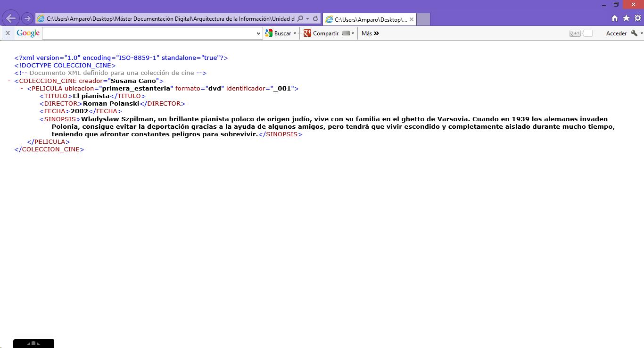The image size is (644, 348).
Task: Click the formato value 'dvd'
Action: click(215, 88)
